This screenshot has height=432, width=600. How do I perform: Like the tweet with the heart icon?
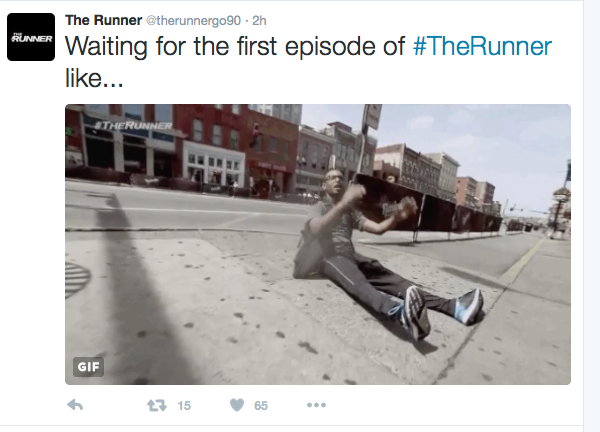pos(237,405)
